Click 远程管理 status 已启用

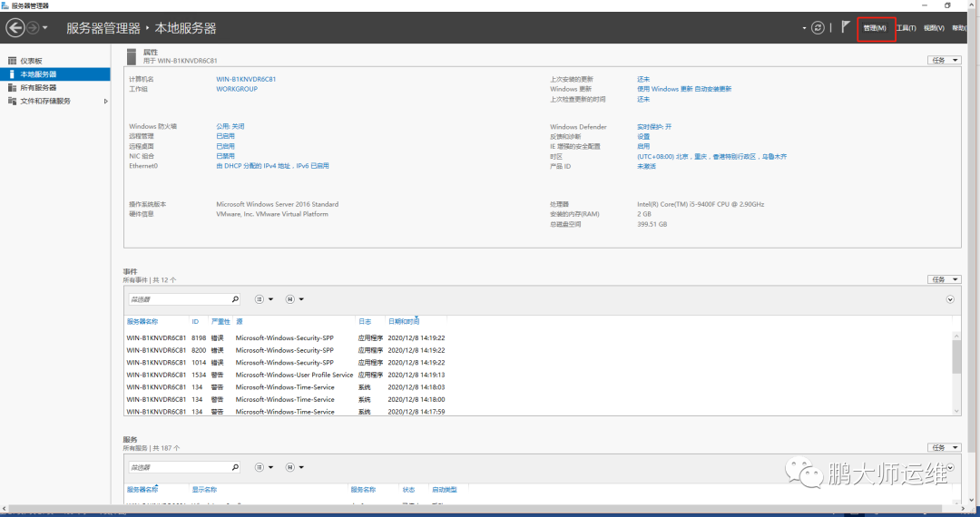pyautogui.click(x=226, y=136)
